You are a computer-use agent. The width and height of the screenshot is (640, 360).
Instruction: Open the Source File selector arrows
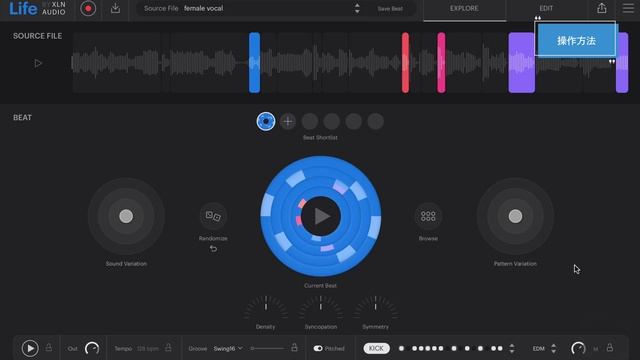[357, 8]
